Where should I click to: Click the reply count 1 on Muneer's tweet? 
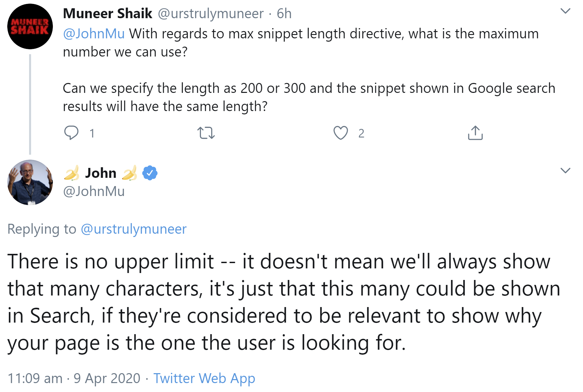(92, 133)
